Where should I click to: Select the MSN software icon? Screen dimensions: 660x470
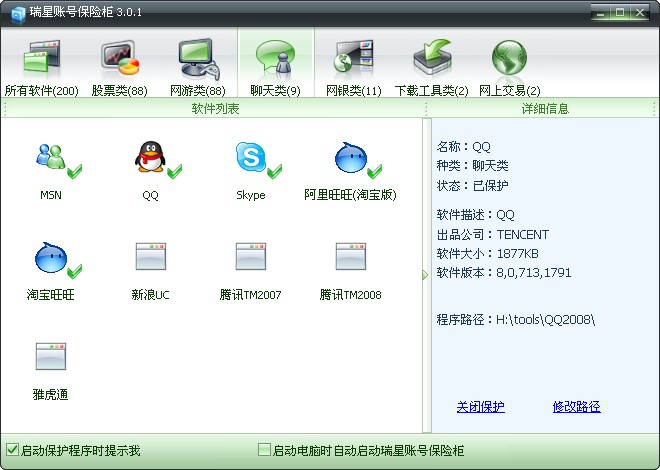[51, 158]
